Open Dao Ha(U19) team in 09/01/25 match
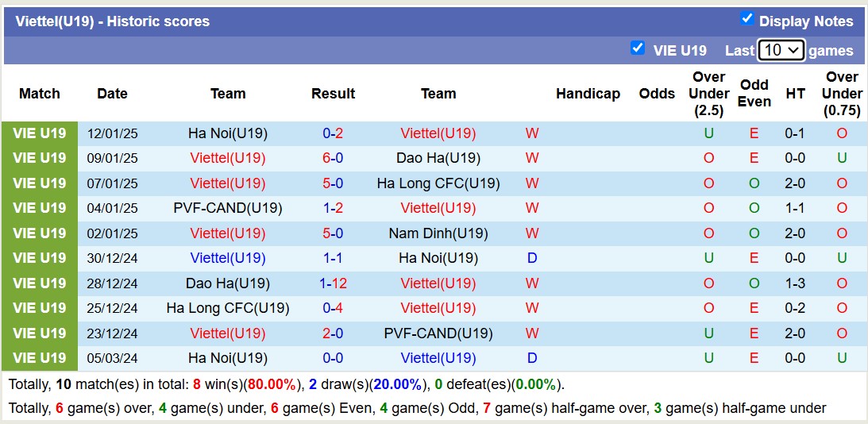Image resolution: width=868 pixels, height=424 pixels. pyautogui.click(x=438, y=158)
